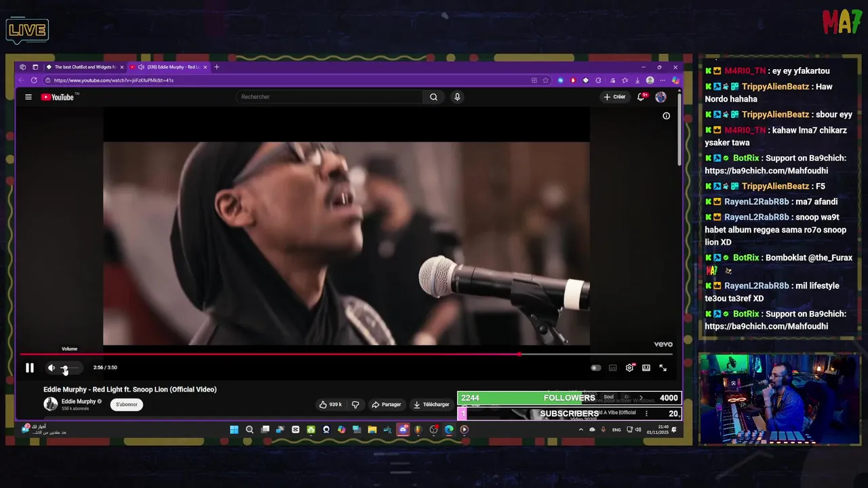Open File Explorer from the taskbar

tap(372, 430)
